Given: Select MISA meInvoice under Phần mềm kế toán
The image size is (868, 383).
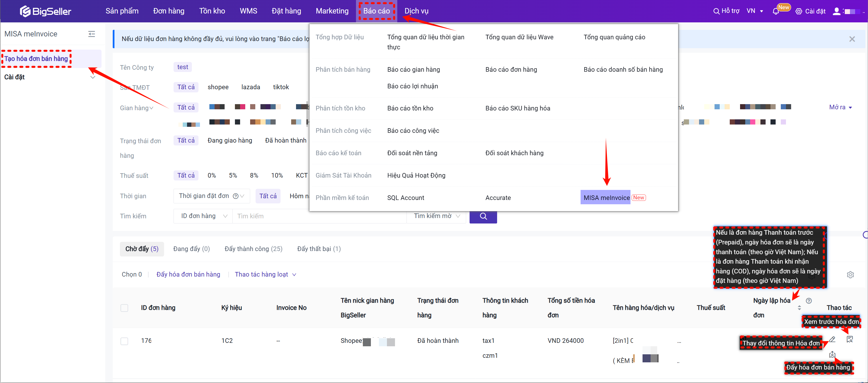Looking at the screenshot, I should [606, 197].
